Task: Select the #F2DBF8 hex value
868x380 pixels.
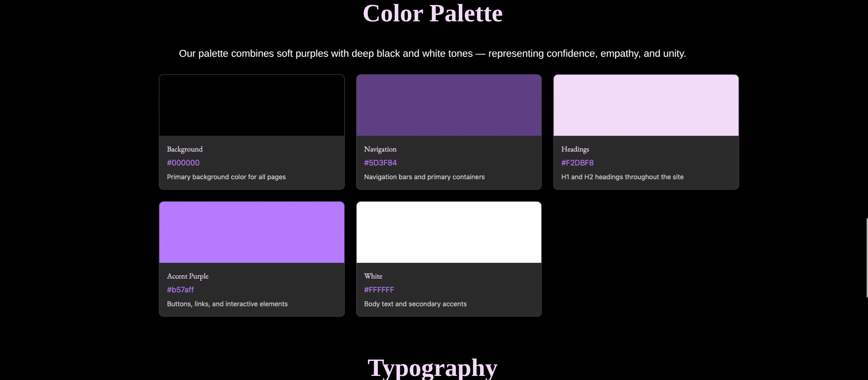Action: (x=577, y=163)
